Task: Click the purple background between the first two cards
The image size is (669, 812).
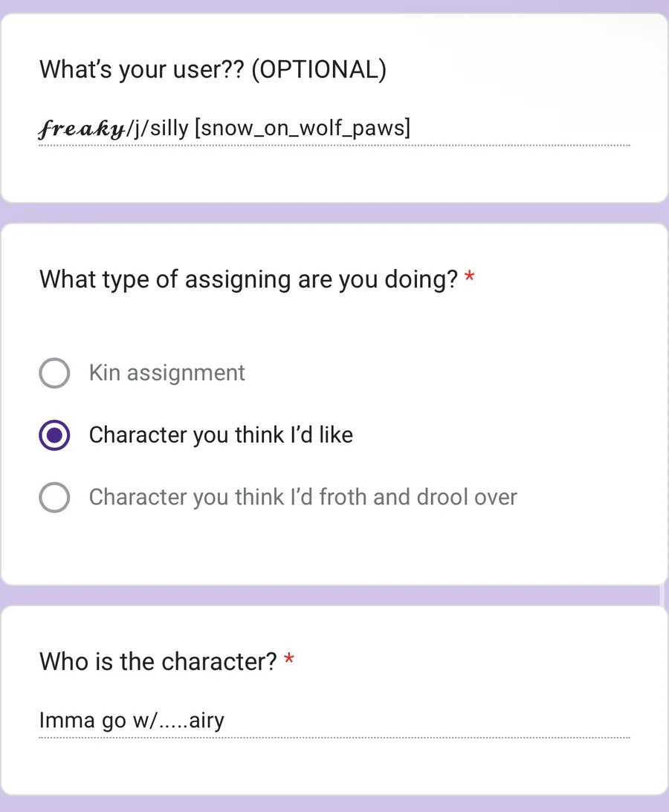Action: pyautogui.click(x=334, y=212)
